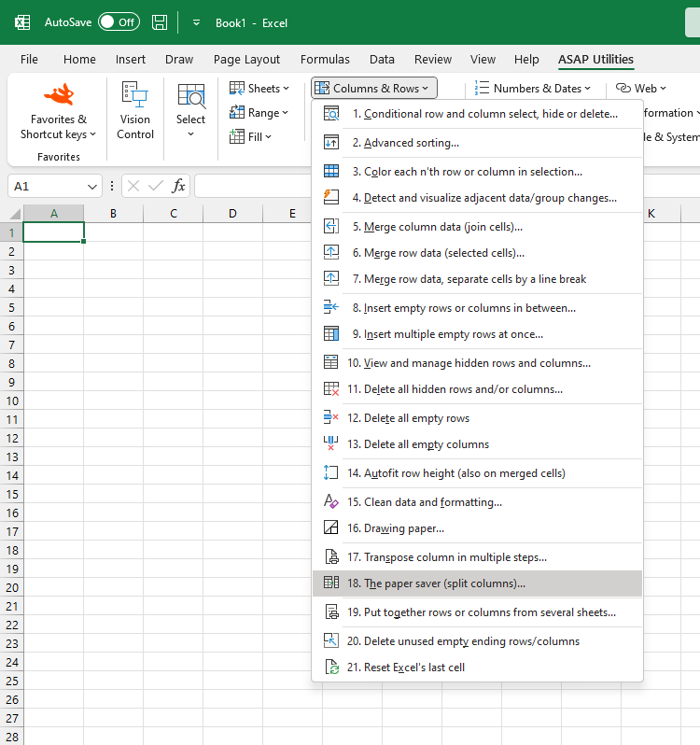Viewport: 700px width, 745px height.
Task: Open the Fill dropdown
Action: [x=250, y=137]
